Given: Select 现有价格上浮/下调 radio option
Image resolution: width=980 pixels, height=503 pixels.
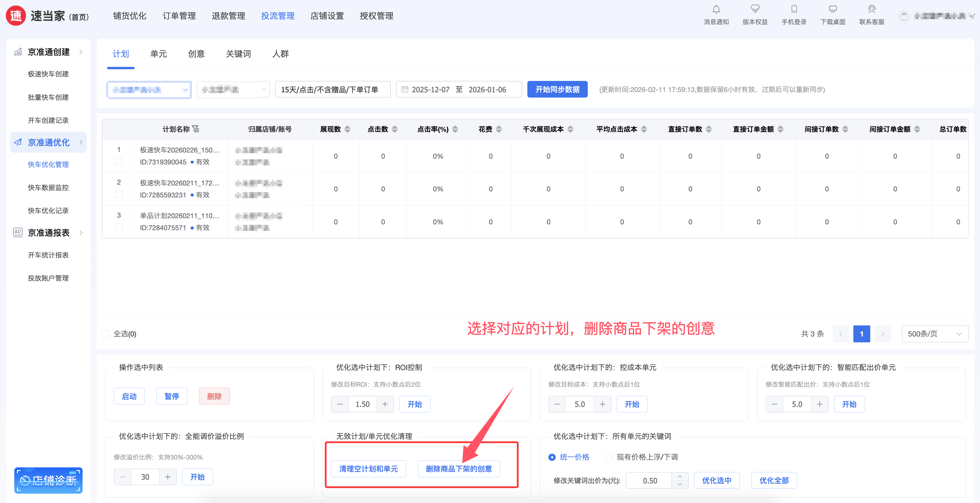Looking at the screenshot, I should point(609,457).
